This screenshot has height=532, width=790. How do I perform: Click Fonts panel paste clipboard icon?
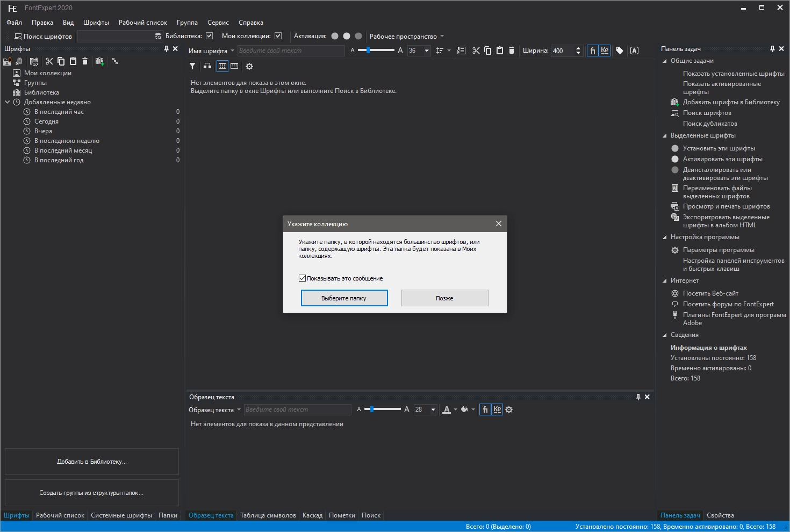(73, 61)
